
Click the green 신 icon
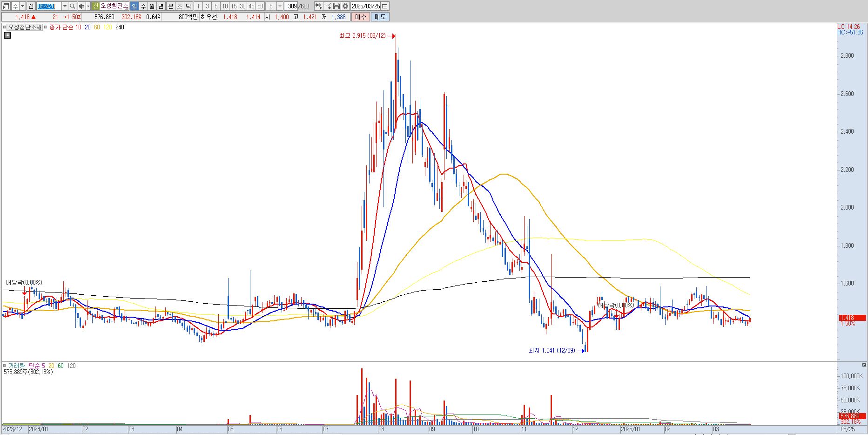click(95, 6)
